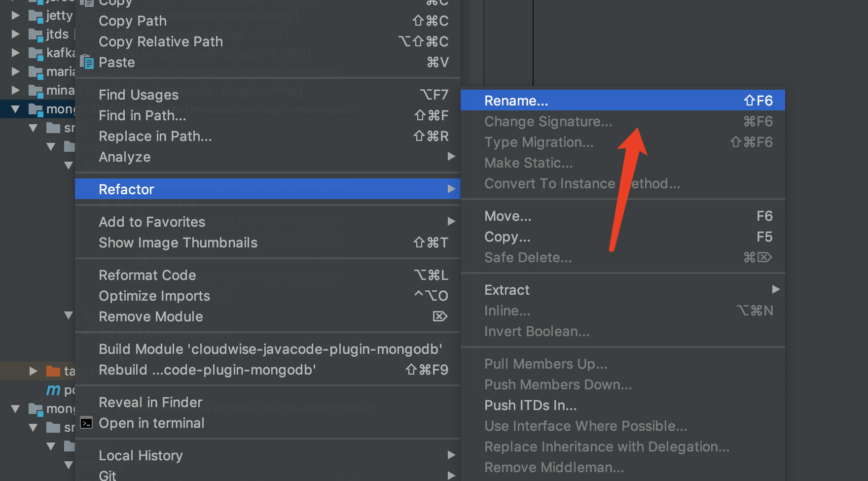Select the kafka module folder icon

coord(36,53)
